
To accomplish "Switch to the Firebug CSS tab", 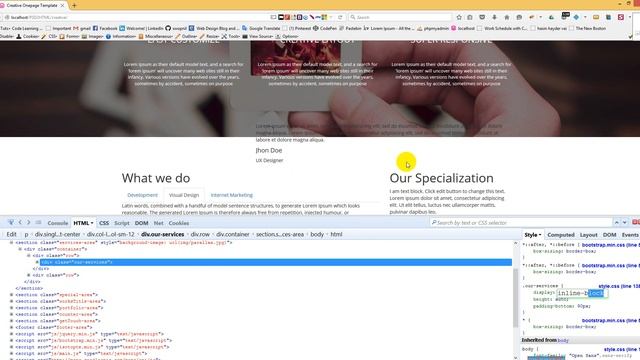I will tap(104, 223).
